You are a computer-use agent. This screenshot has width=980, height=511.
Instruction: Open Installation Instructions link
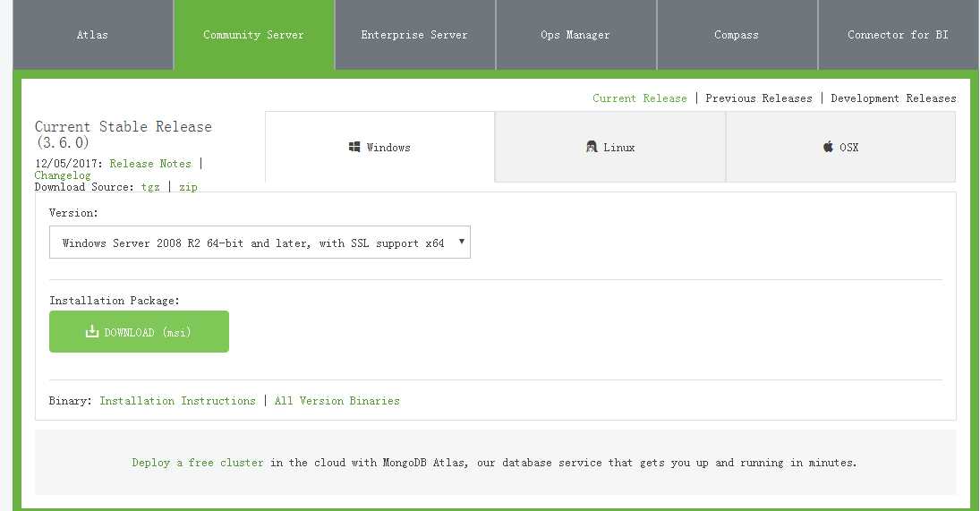click(177, 400)
